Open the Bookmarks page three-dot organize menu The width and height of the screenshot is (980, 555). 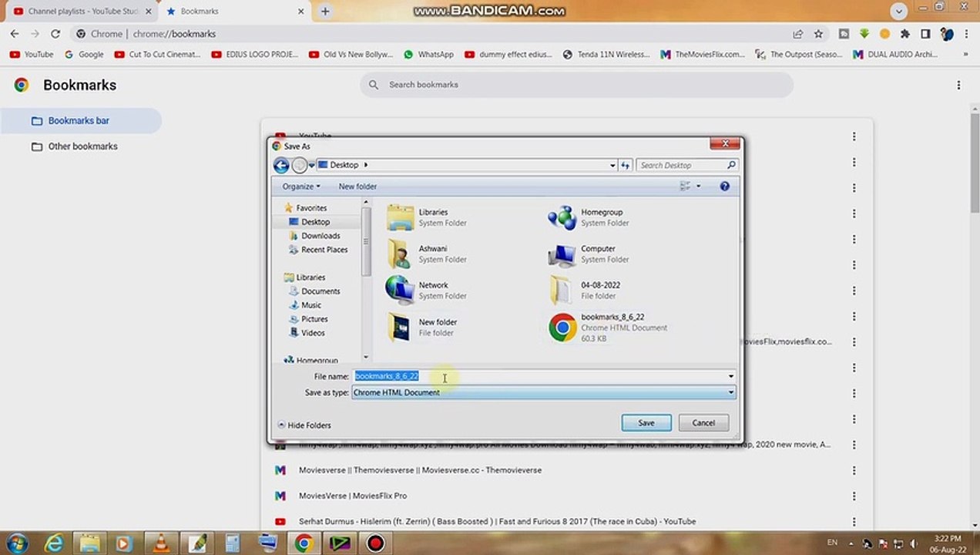[958, 85]
